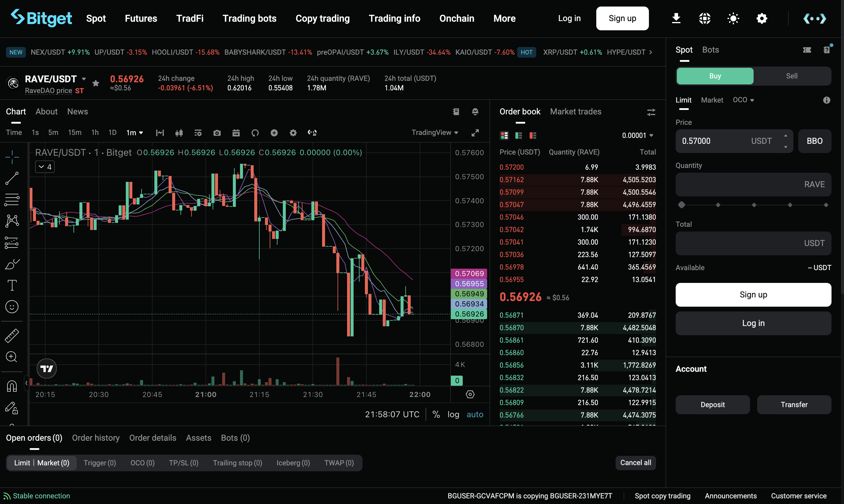
Task: Click the Log in button in order panel
Action: click(753, 323)
